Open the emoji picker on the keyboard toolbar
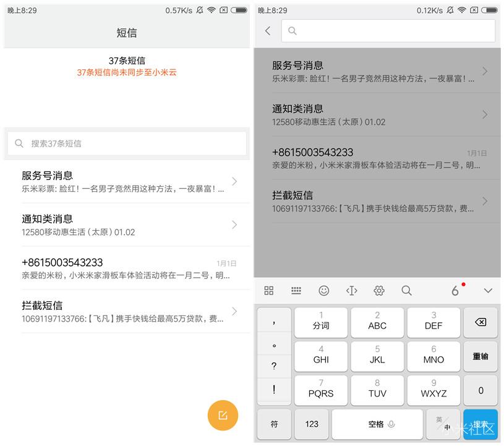Image resolution: width=504 pixels, height=446 pixels. (x=323, y=291)
